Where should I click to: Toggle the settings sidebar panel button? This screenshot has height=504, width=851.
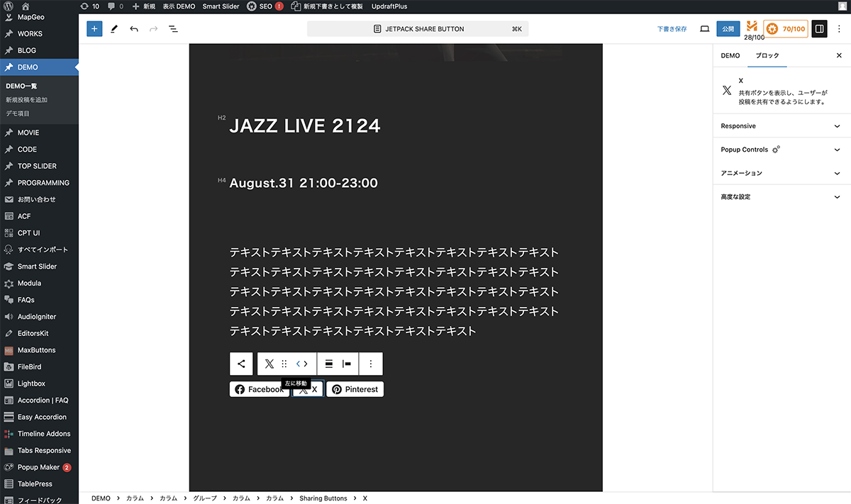819,29
